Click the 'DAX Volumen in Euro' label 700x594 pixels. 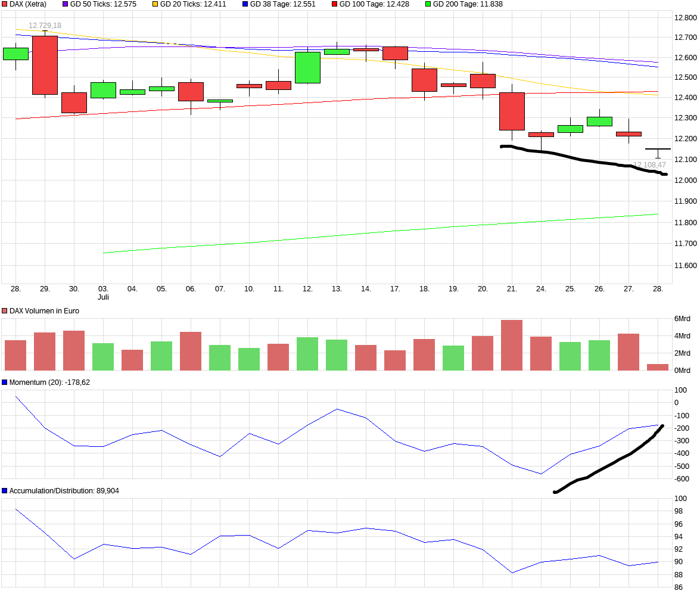[x=44, y=311]
